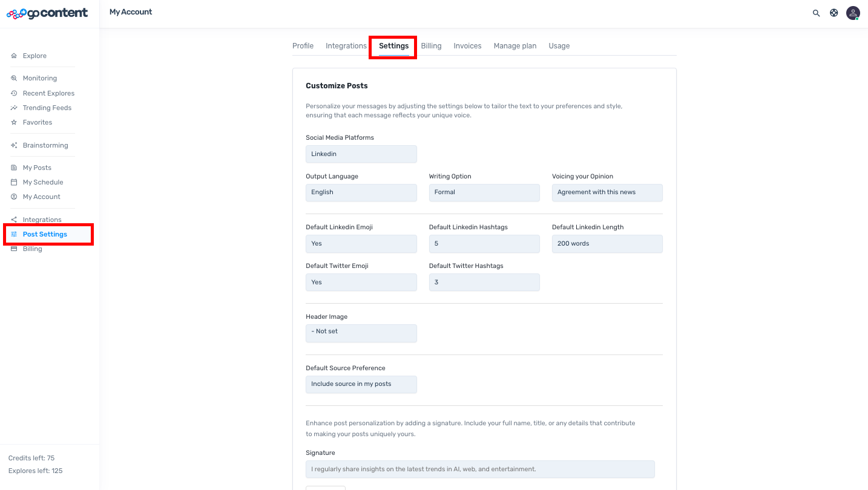Open Recent Explores in sidebar

48,93
